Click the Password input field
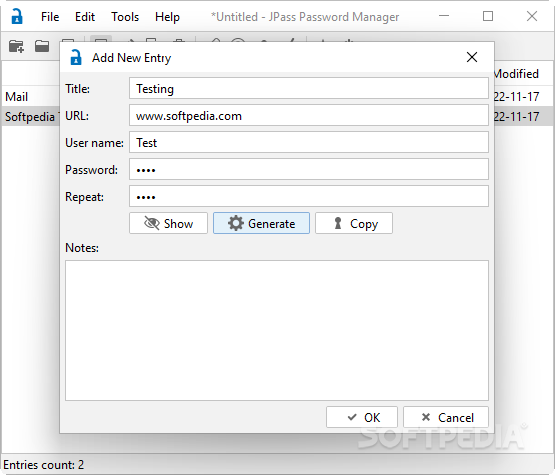 point(309,169)
